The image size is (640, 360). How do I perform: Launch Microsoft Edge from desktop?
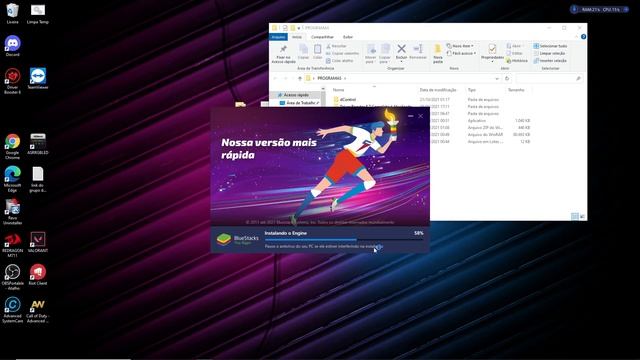(x=13, y=179)
